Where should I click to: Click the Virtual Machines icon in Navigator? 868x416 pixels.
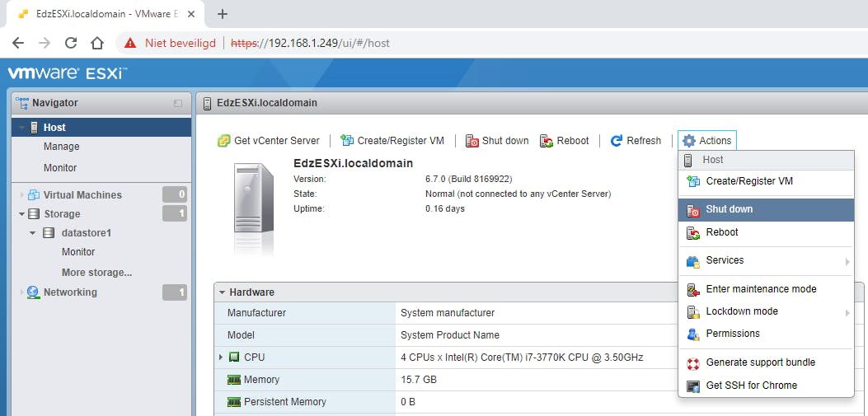(x=34, y=194)
